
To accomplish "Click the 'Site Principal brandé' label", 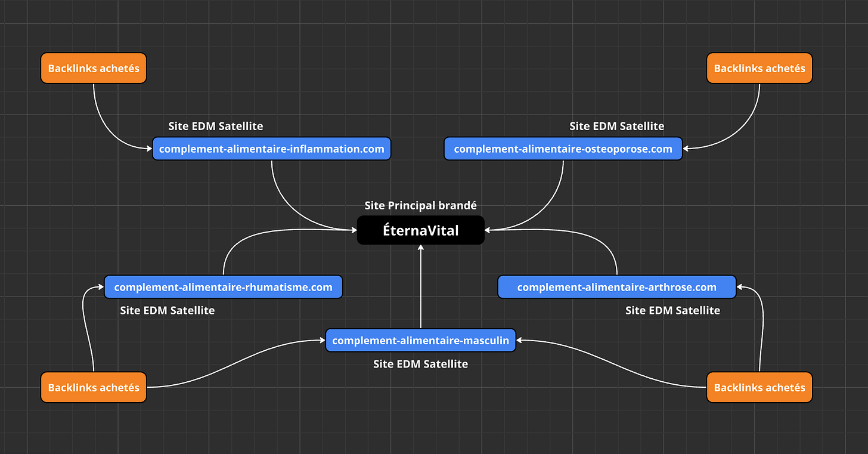I will [421, 205].
